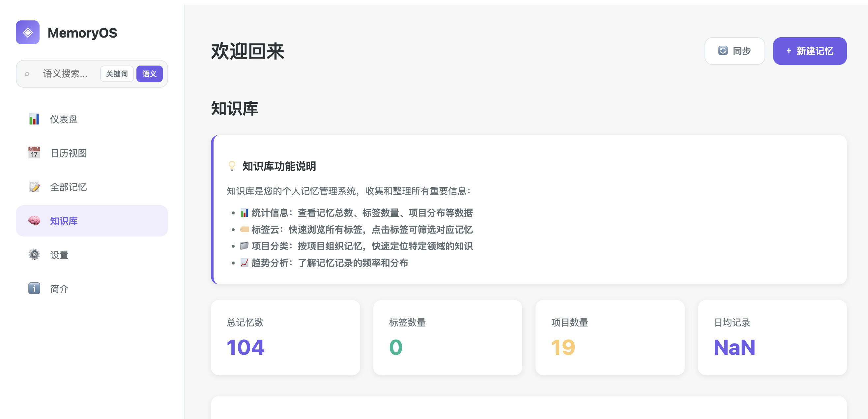The width and height of the screenshot is (868, 419).
Task: Click the MemoryOS diamond logo icon
Action: pos(28,32)
